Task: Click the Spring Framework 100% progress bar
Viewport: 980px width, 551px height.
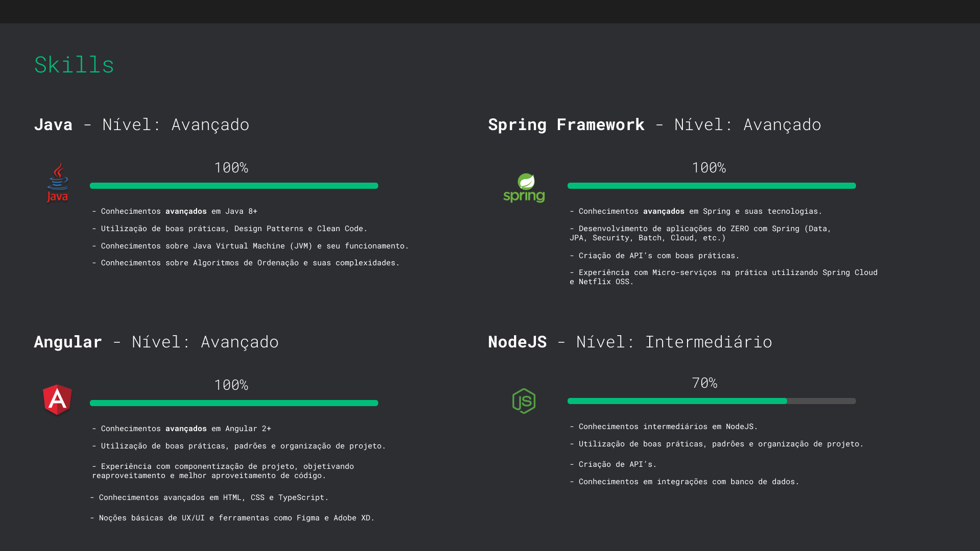Action: 711,186
